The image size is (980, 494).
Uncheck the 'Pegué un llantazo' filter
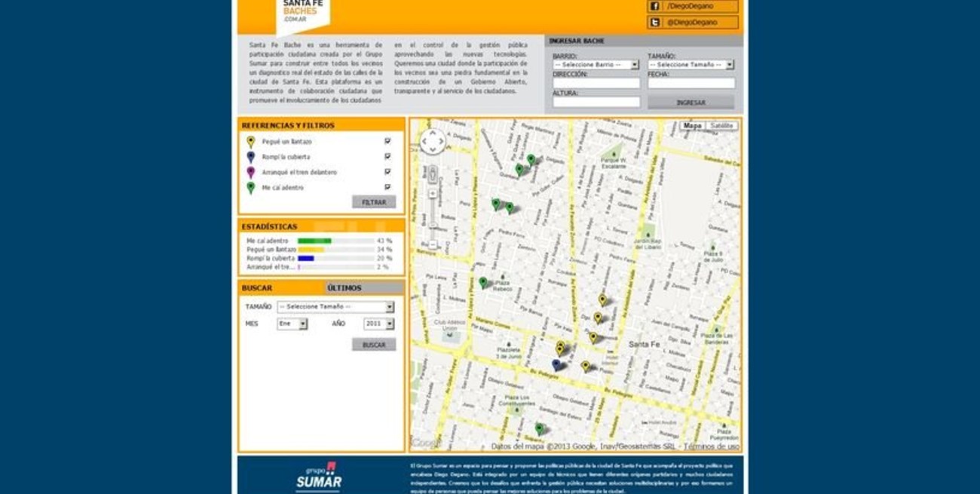(387, 141)
